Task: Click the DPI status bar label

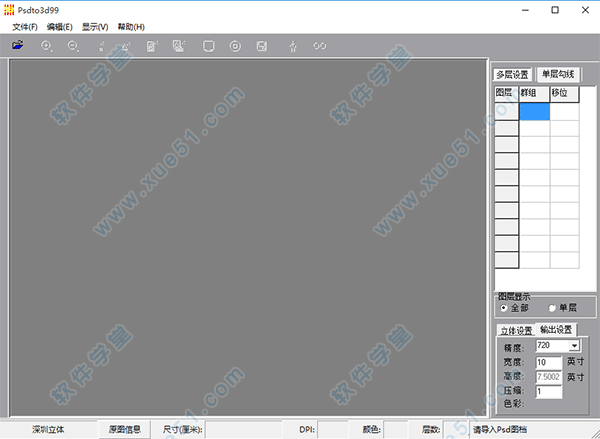Action: tap(307, 429)
